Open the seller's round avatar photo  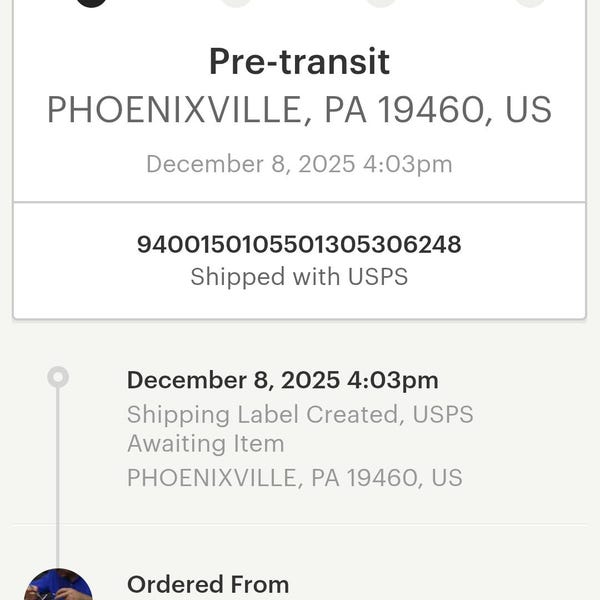point(58,584)
